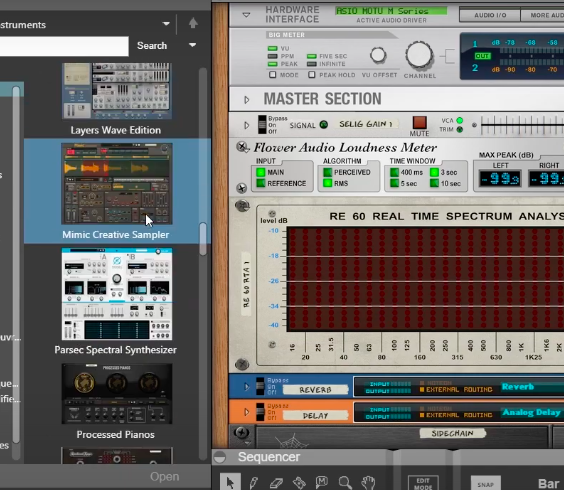
Task: Set time window to 10 sec
Action: pos(435,183)
